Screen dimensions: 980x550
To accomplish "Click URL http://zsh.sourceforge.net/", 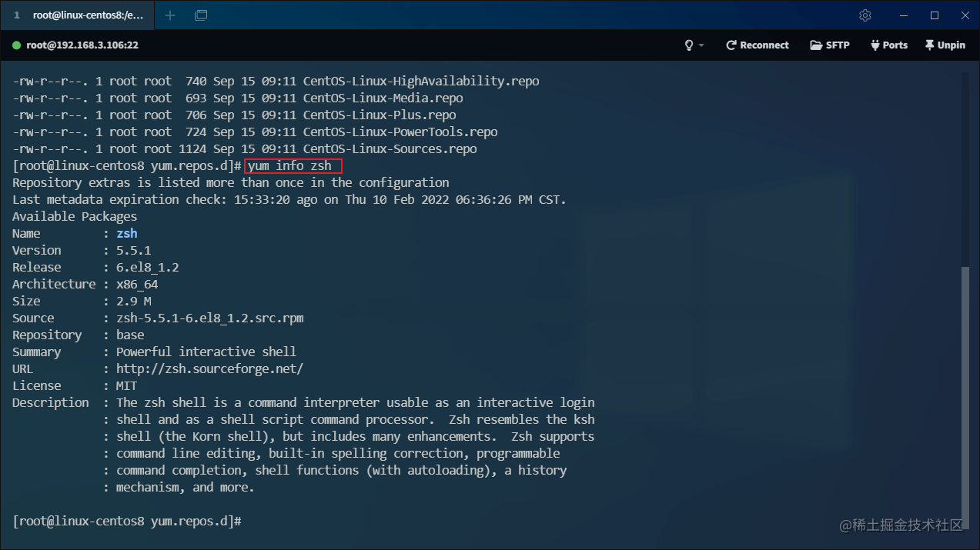I will click(209, 369).
